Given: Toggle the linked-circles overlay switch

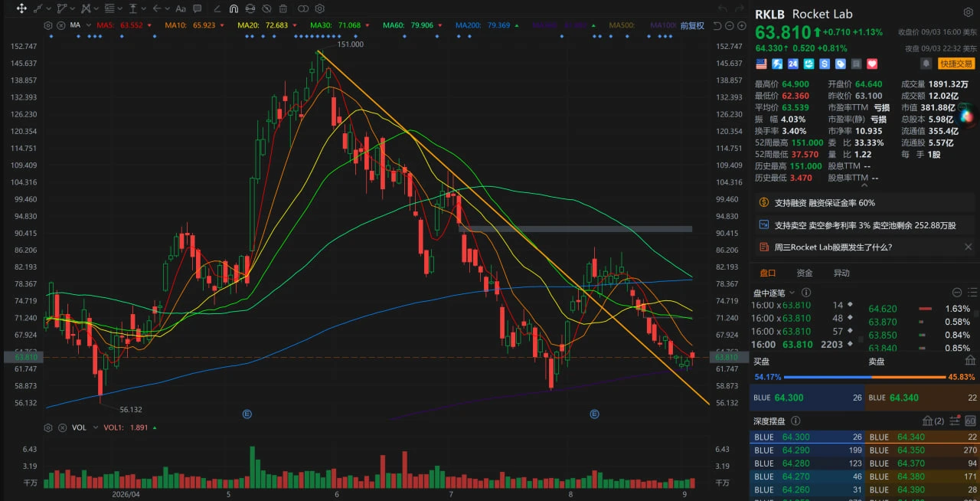Looking at the screenshot, I should pyautogui.click(x=303, y=8).
